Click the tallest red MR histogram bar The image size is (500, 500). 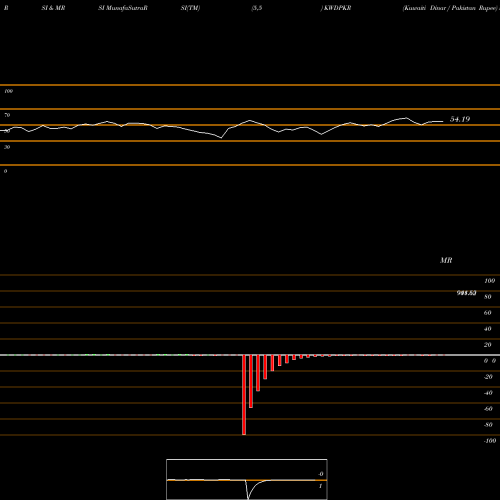pyautogui.click(x=244, y=395)
